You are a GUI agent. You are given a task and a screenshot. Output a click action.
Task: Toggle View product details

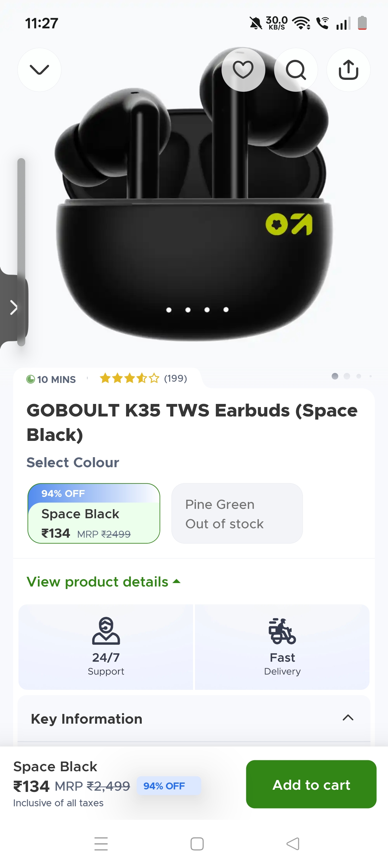coord(103,582)
